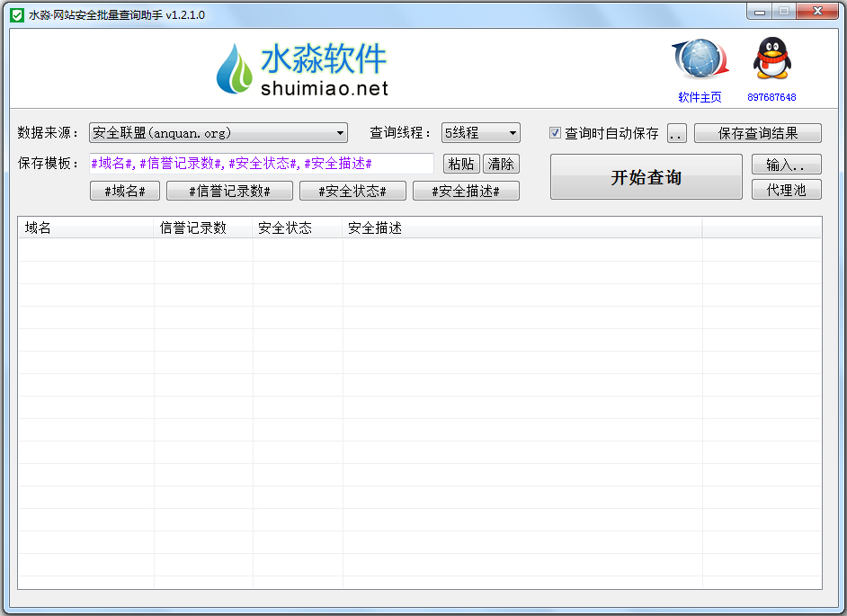
Task: Click the 897687648 QQ number link
Action: coord(771,97)
